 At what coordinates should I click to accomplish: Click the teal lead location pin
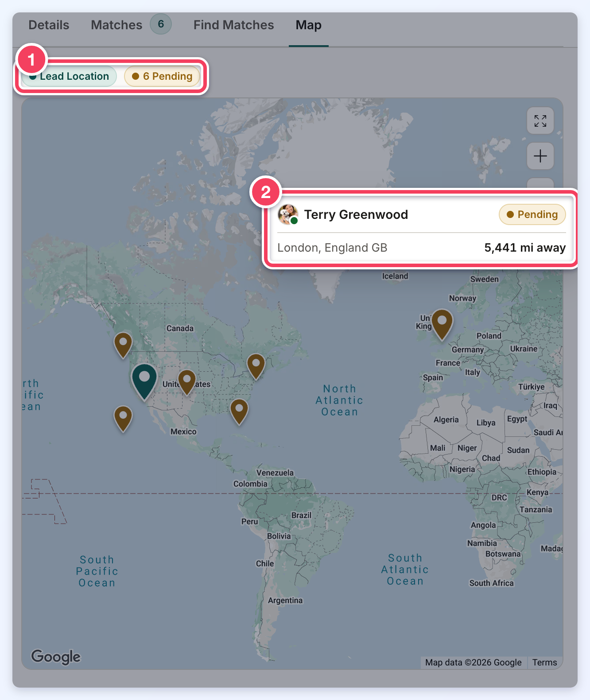point(144,381)
